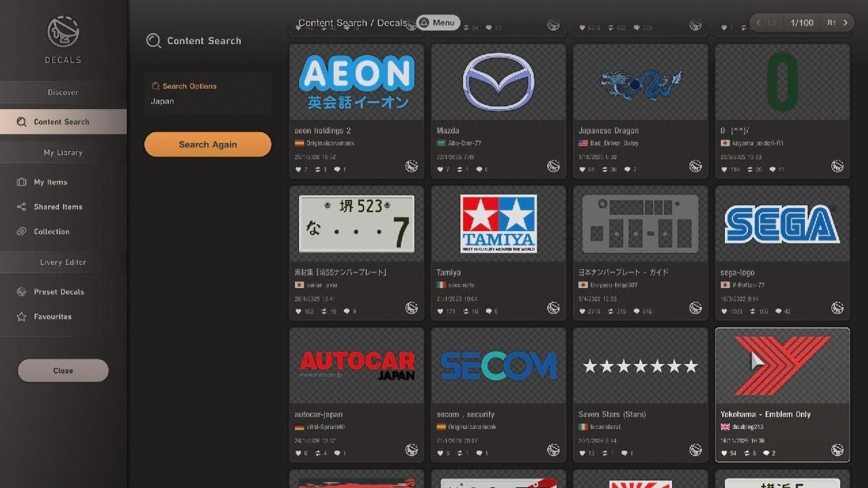This screenshot has width=868, height=488.
Task: Click the decal type icon on aeon holdings 2 card
Action: pos(412,166)
